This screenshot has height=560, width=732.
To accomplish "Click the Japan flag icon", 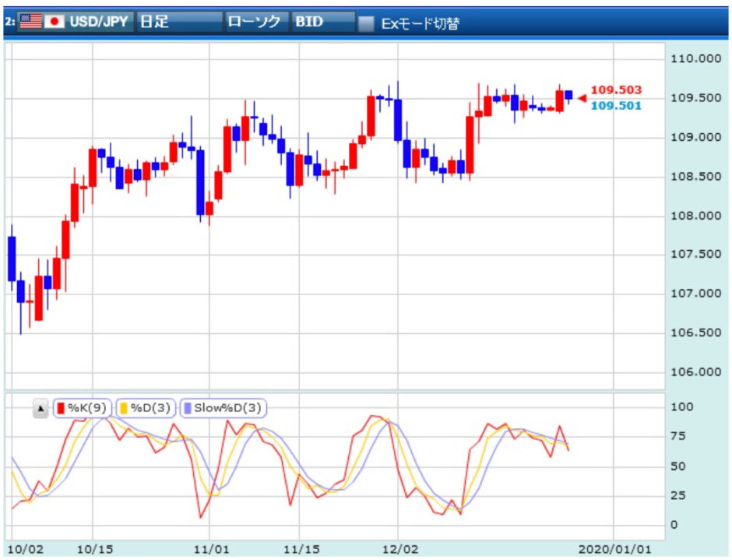I will tap(55, 21).
